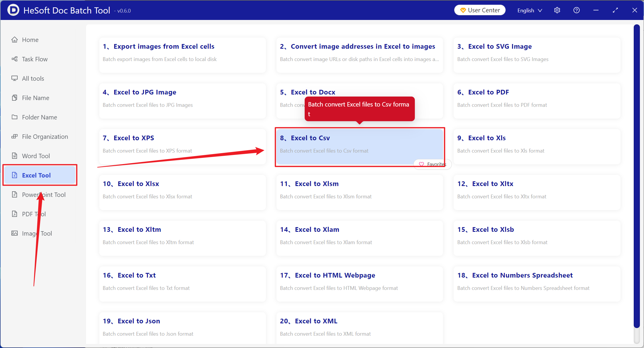The image size is (644, 348).
Task: Click the heart Favorites icon
Action: click(421, 164)
